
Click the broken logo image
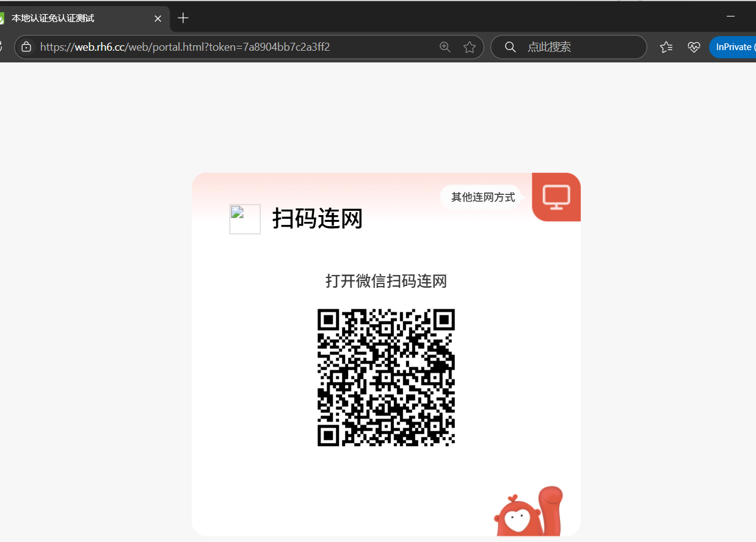245,219
